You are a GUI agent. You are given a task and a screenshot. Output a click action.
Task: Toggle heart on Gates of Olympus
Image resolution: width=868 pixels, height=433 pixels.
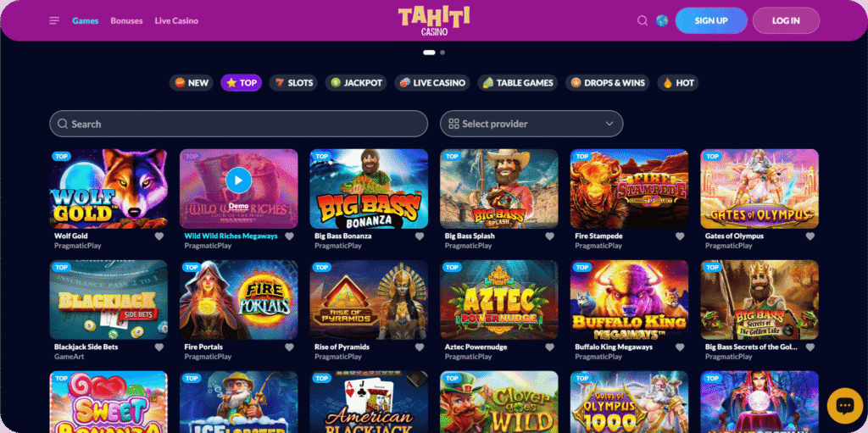810,236
